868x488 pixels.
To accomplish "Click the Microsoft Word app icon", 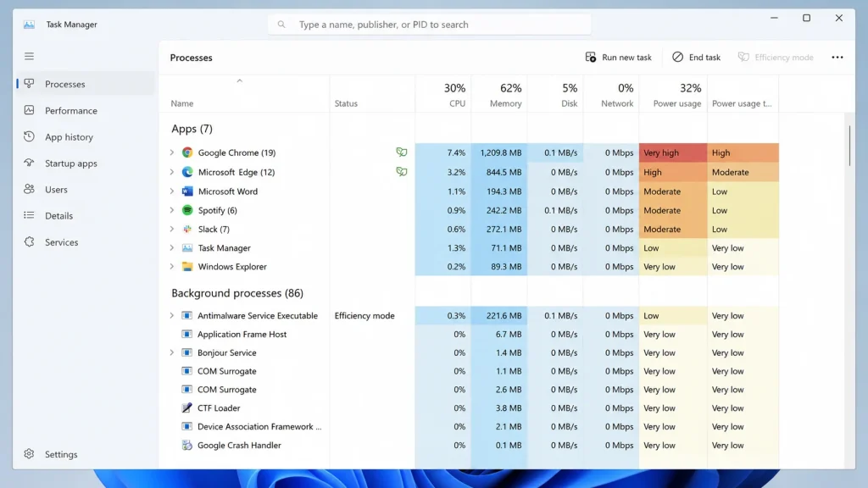I will pyautogui.click(x=187, y=191).
